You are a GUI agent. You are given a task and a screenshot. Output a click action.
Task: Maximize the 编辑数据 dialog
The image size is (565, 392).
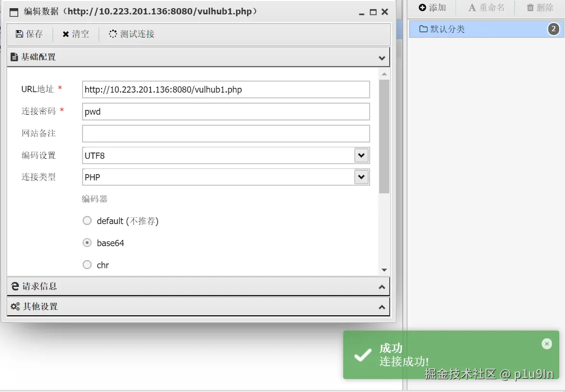point(373,12)
